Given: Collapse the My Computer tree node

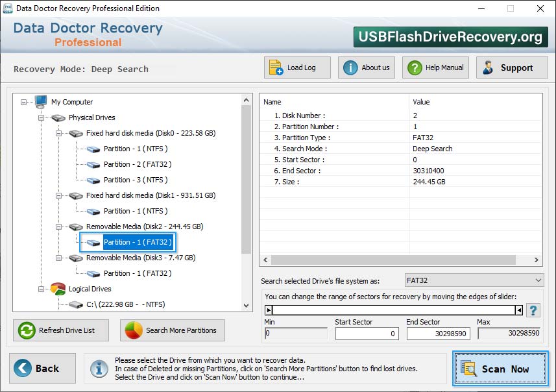Looking at the screenshot, I should coord(23,102).
